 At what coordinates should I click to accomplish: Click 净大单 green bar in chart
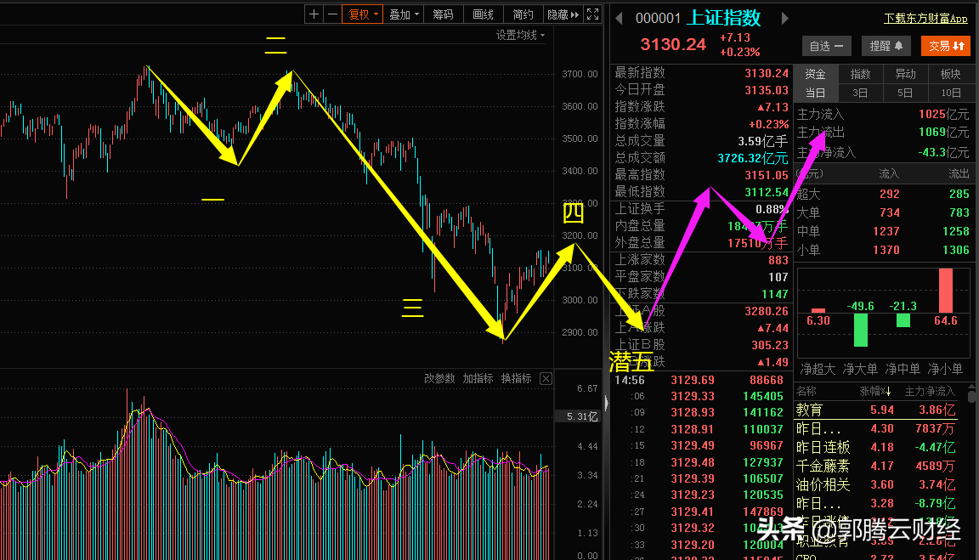coord(860,330)
